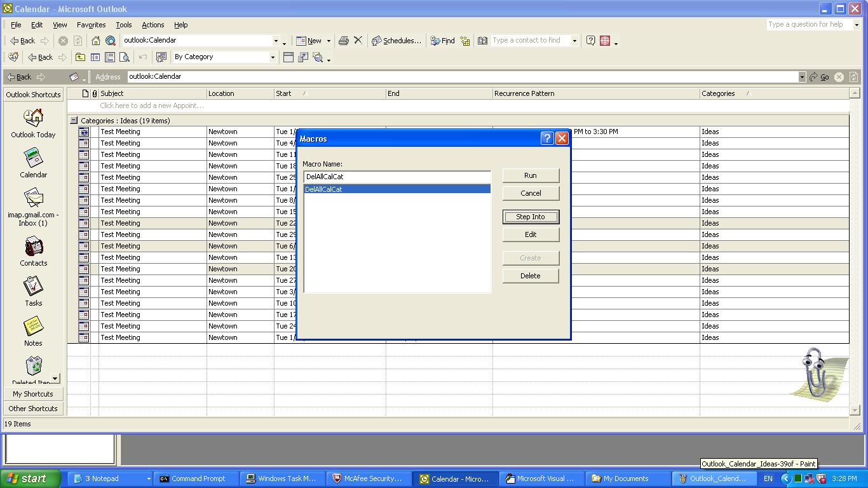
Task: Click Edit button in Macros dialog
Action: (530, 234)
